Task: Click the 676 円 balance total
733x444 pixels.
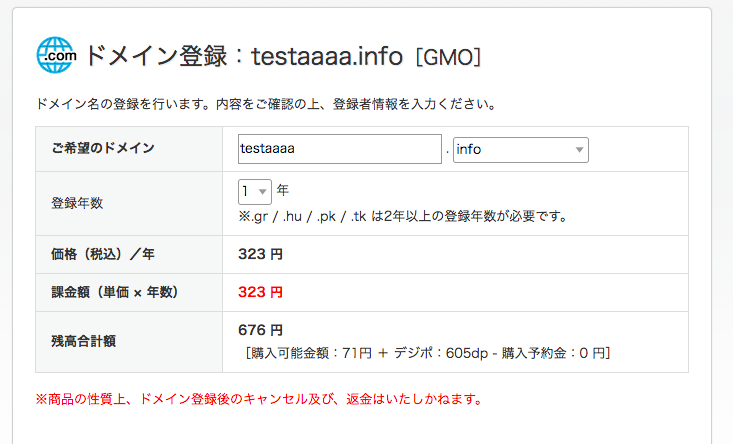Action: point(260,330)
